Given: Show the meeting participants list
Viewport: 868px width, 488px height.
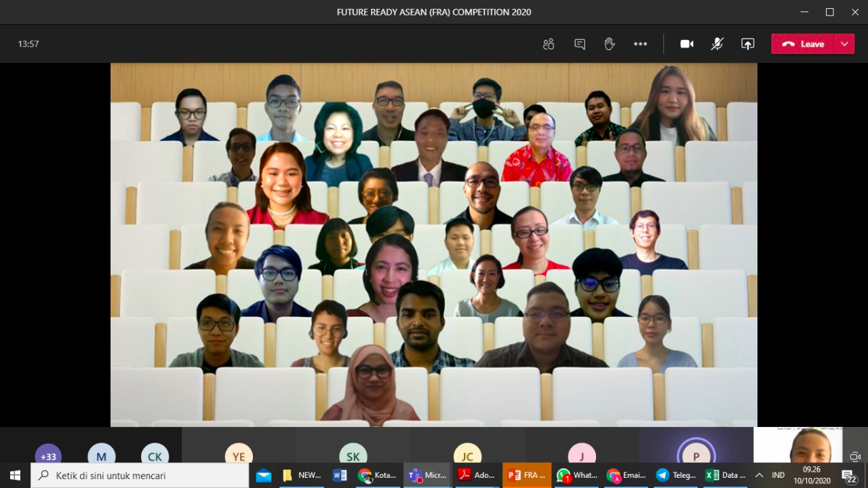Looking at the screenshot, I should pos(549,44).
